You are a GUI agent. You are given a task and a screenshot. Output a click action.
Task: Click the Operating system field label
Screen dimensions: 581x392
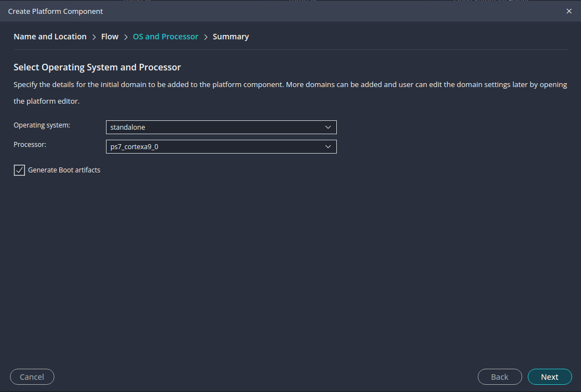[42, 125]
